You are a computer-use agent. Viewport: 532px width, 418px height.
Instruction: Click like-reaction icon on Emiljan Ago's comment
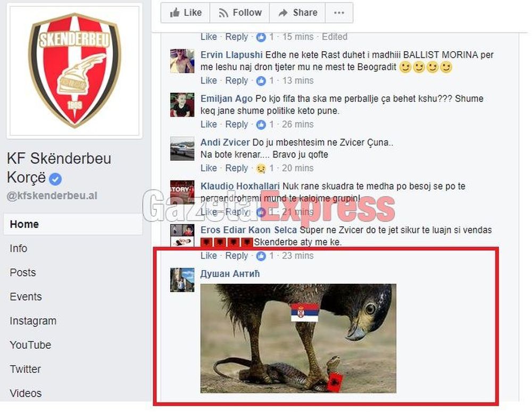[261, 125]
